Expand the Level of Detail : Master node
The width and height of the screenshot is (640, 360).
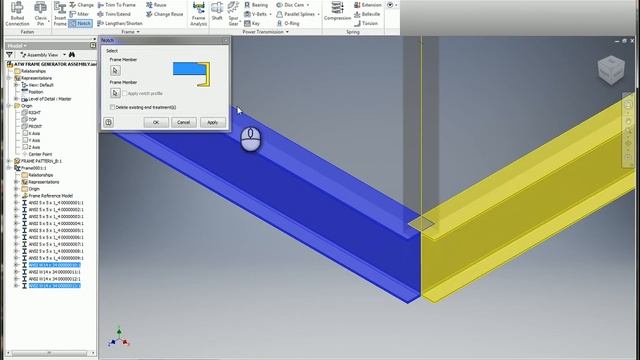pos(16,99)
